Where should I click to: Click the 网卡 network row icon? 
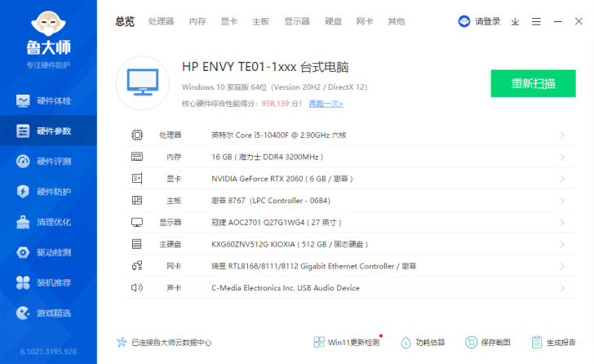(137, 266)
